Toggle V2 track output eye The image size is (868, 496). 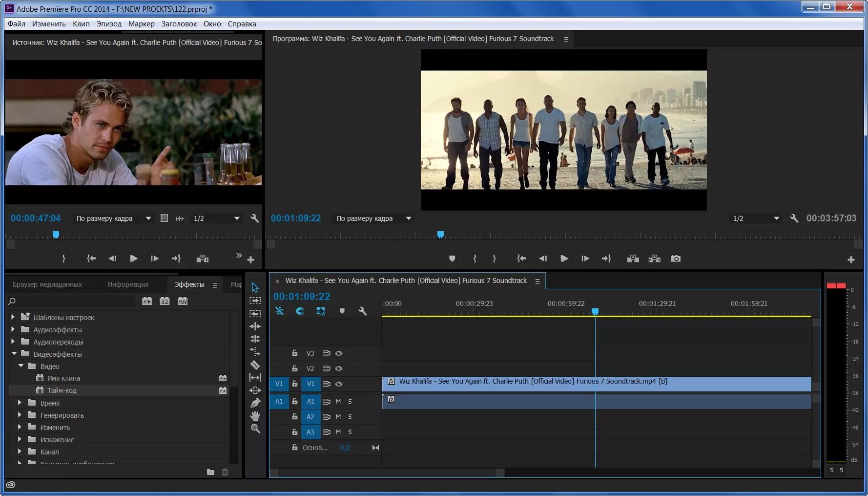(x=339, y=368)
